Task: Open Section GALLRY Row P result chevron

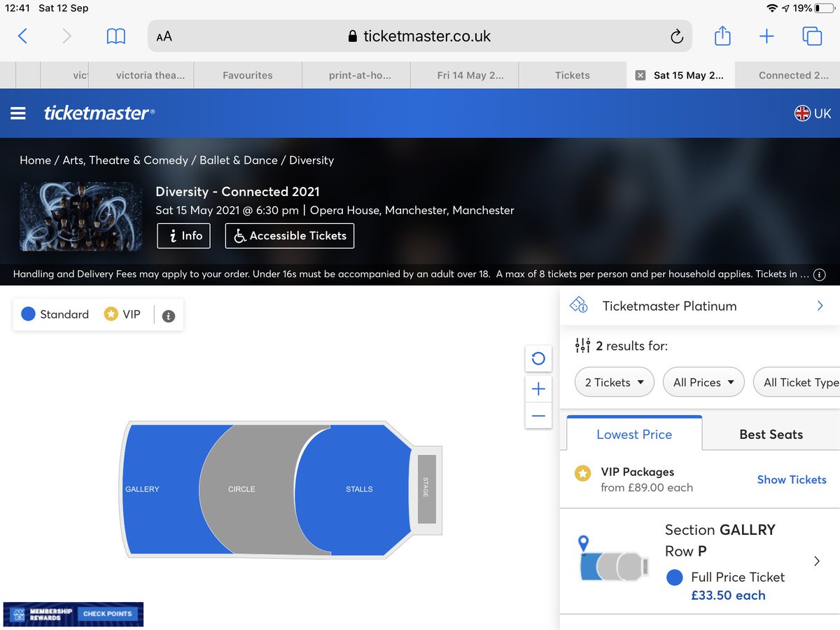Action: point(817,561)
